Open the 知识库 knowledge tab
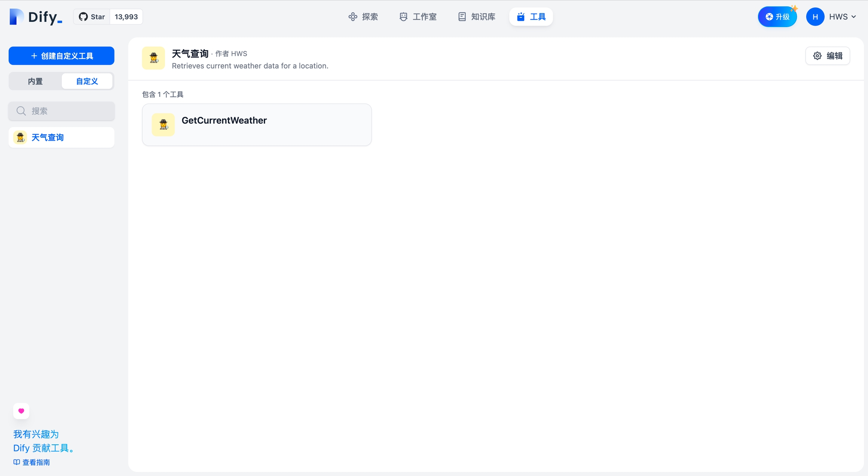 point(477,17)
